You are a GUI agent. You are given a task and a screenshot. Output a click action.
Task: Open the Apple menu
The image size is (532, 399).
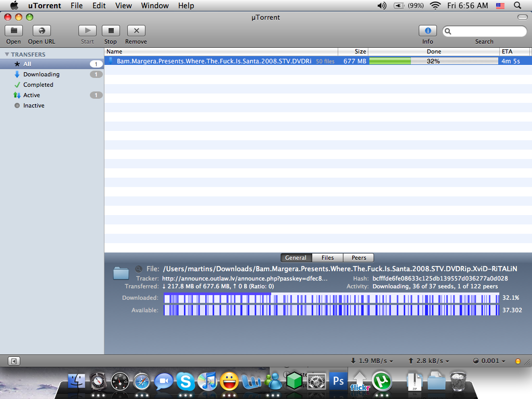[x=14, y=5]
